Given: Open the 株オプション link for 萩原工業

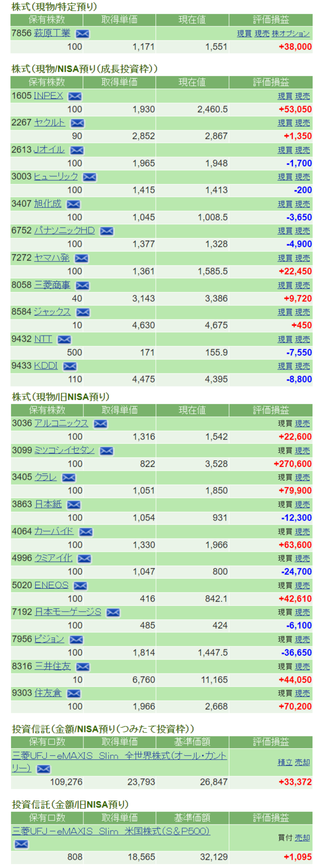Looking at the screenshot, I should pyautogui.click(x=291, y=34).
